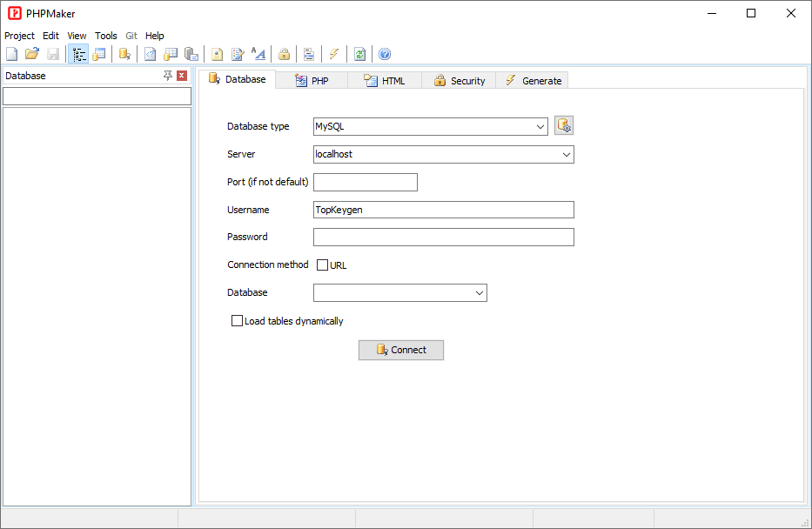This screenshot has height=529, width=812.
Task: Switch to the Security tab
Action: coord(459,81)
